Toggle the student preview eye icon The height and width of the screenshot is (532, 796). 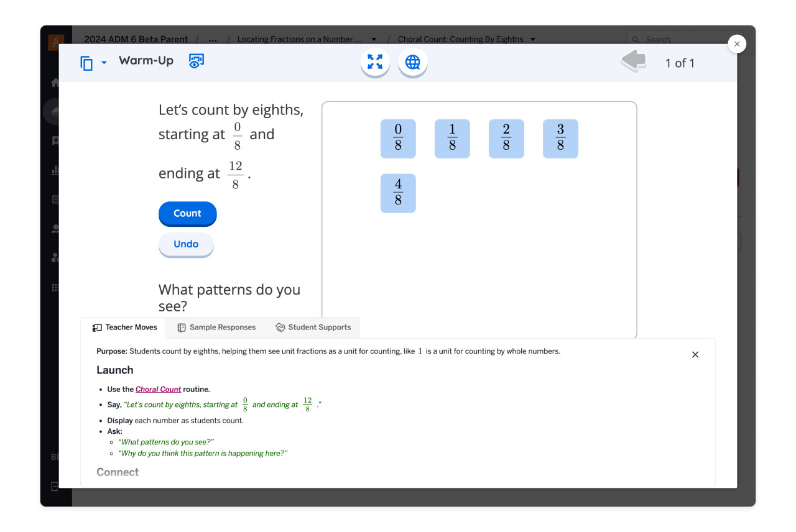(197, 61)
